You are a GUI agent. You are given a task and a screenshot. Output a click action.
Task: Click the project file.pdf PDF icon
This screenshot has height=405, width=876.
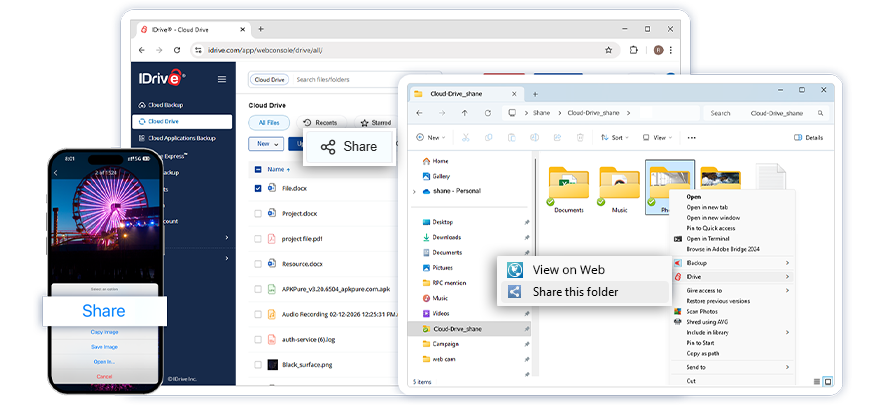pyautogui.click(x=272, y=239)
